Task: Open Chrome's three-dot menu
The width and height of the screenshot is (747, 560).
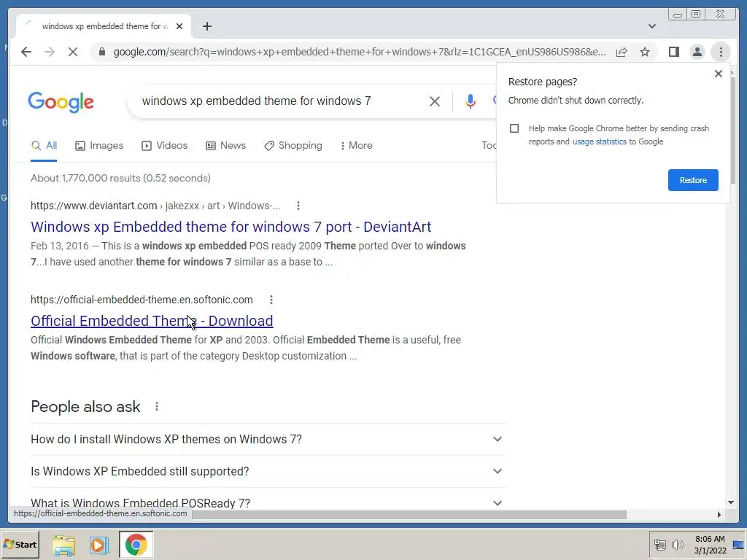Action: click(x=721, y=52)
